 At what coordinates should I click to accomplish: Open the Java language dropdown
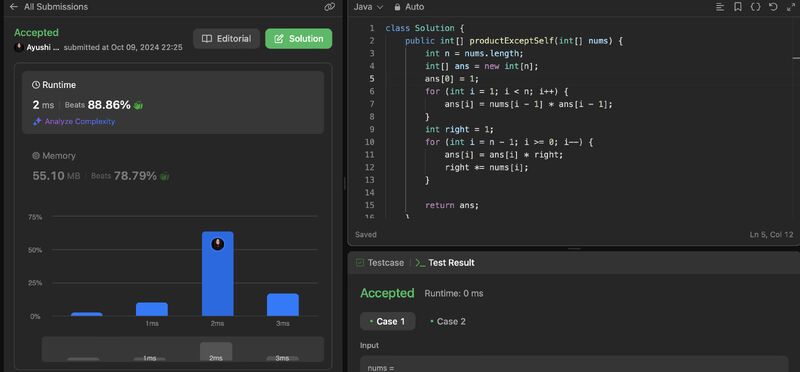368,7
